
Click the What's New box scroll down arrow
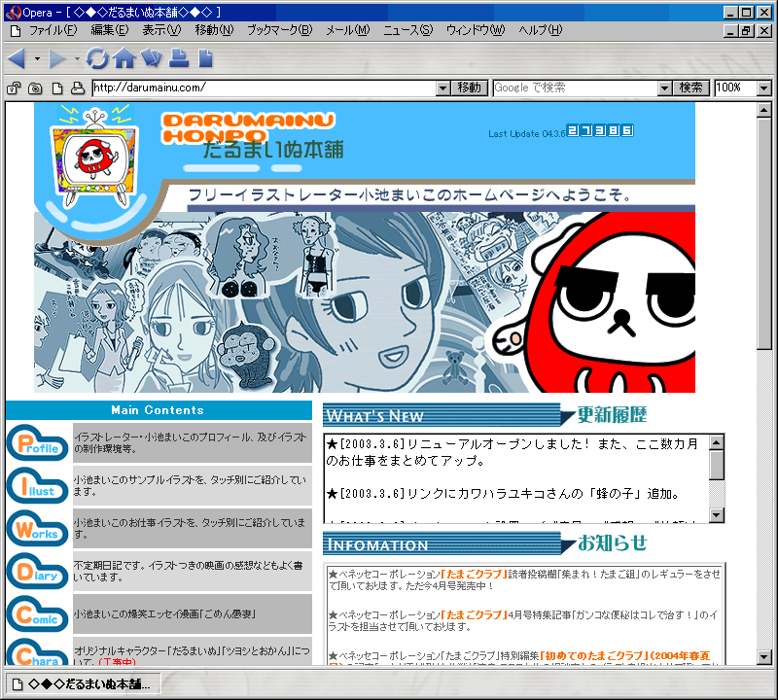tap(717, 515)
